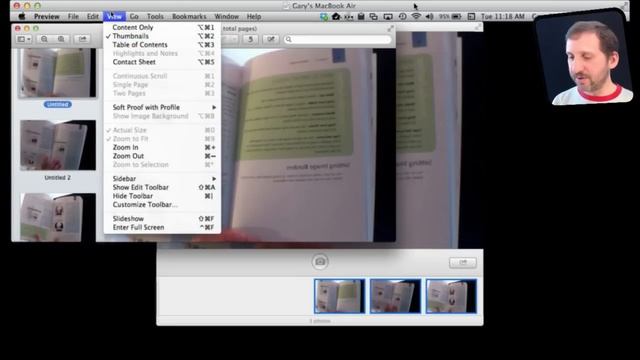Select Contact Sheet view option
Image resolution: width=640 pixels, height=360 pixels.
coord(162,62)
